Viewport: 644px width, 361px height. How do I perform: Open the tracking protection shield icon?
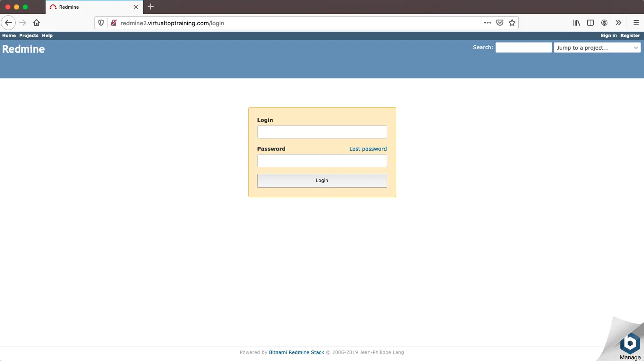(x=101, y=23)
